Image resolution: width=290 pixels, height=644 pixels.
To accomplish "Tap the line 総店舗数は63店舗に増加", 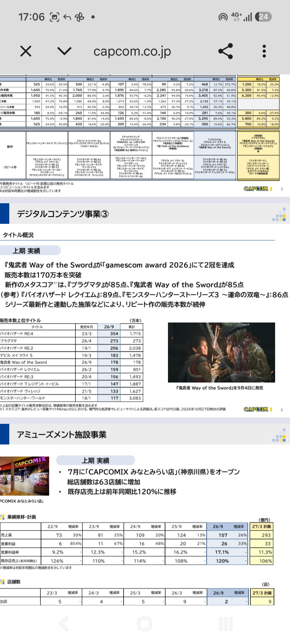I will point(104,482).
